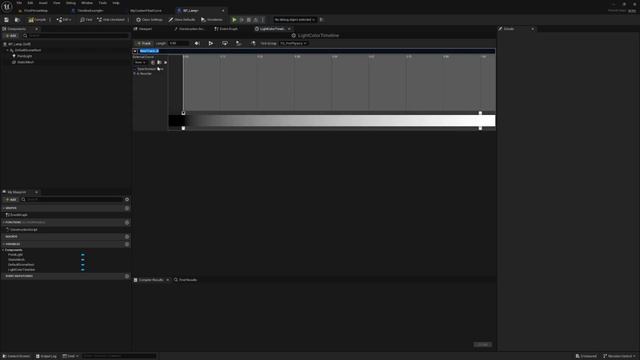Screen dimensions: 640x360
Task: Click the gradient color bar
Action: 332,120
